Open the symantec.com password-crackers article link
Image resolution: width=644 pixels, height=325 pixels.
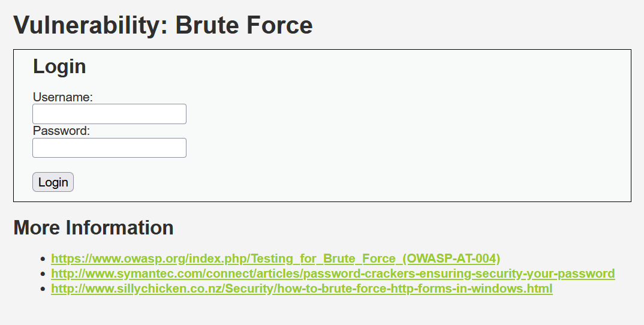pos(333,273)
